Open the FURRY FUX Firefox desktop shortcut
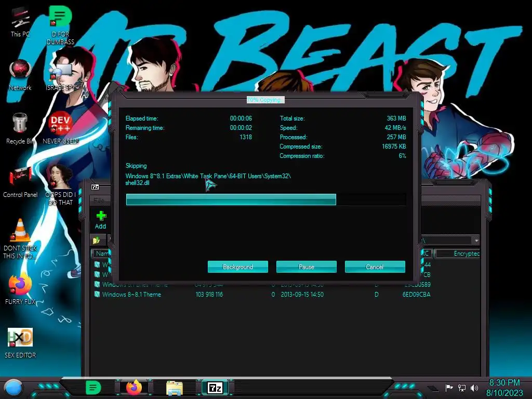The width and height of the screenshot is (532, 399). point(20,288)
